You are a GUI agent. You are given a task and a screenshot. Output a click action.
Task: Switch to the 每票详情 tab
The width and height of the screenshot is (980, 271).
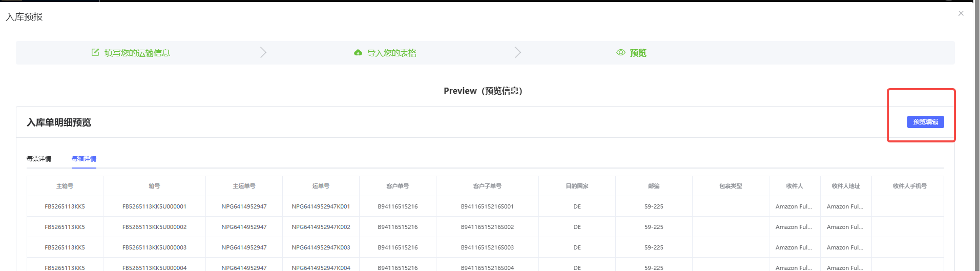(39, 159)
